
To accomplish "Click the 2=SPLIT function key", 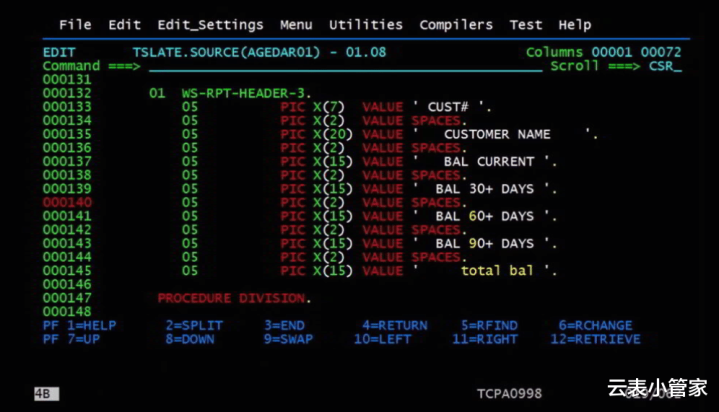I will click(194, 325).
